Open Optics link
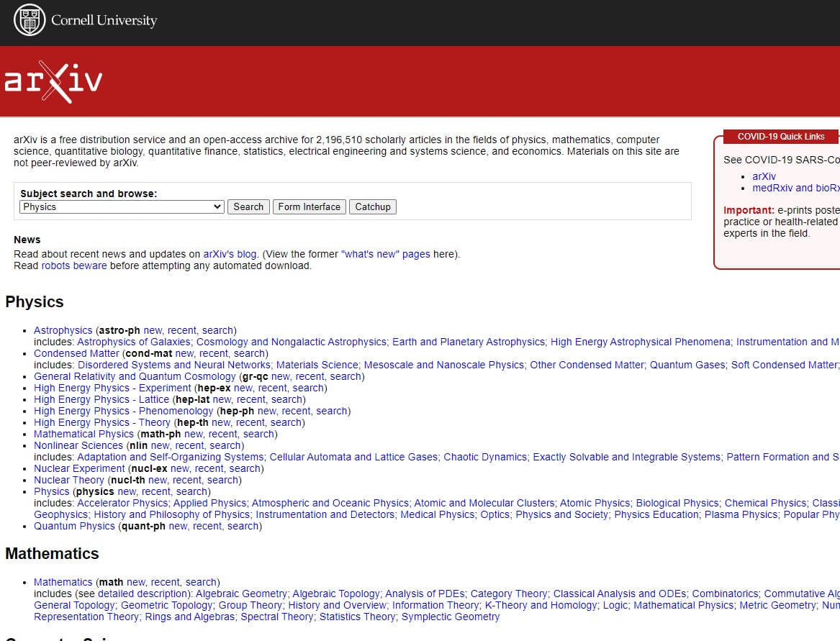Viewport: 840px width, 641px height. [x=495, y=514]
